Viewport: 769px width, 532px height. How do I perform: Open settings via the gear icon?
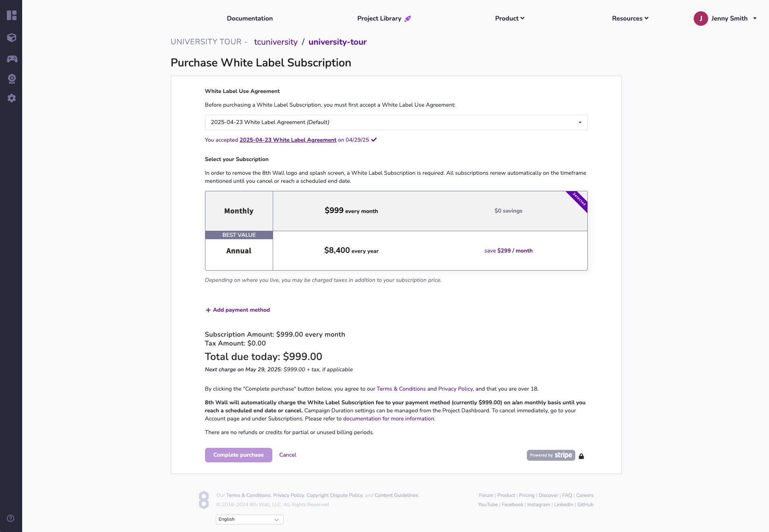click(x=12, y=98)
